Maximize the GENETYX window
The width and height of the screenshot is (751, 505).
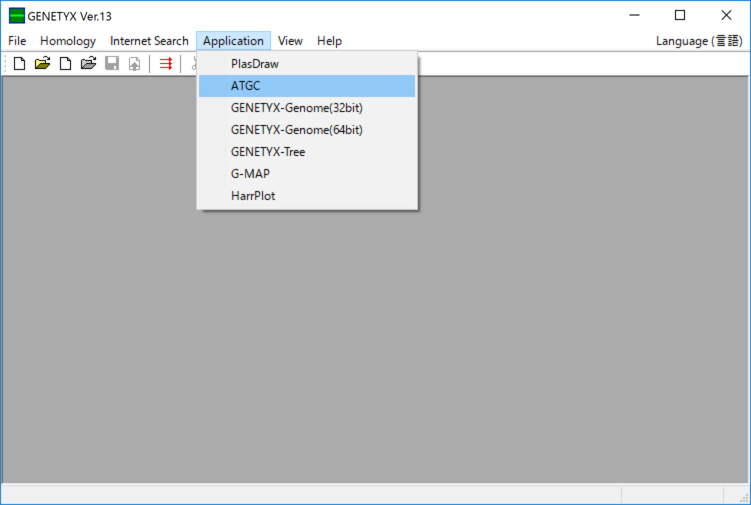tap(680, 15)
